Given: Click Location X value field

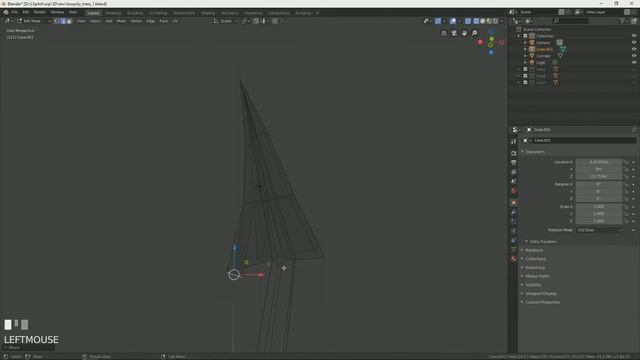Looking at the screenshot, I should 599,162.
